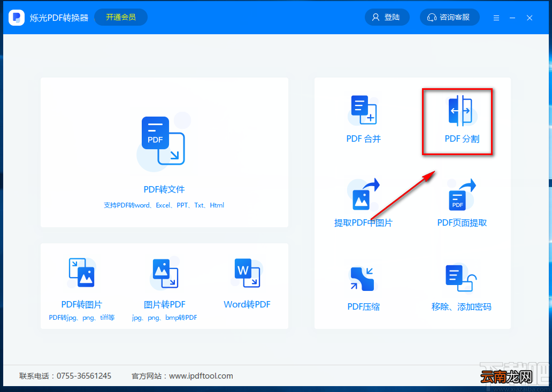Click the PDF页面提取 text label
The width and height of the screenshot is (552, 392).
[462, 223]
